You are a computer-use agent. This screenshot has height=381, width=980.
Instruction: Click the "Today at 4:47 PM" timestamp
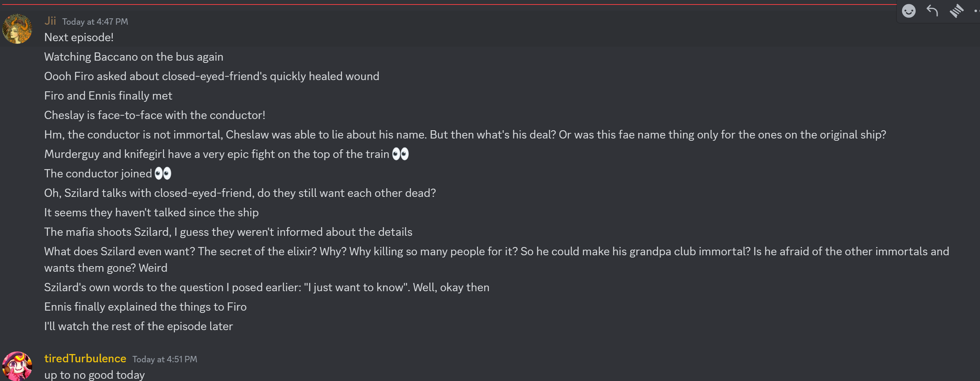pyautogui.click(x=95, y=22)
